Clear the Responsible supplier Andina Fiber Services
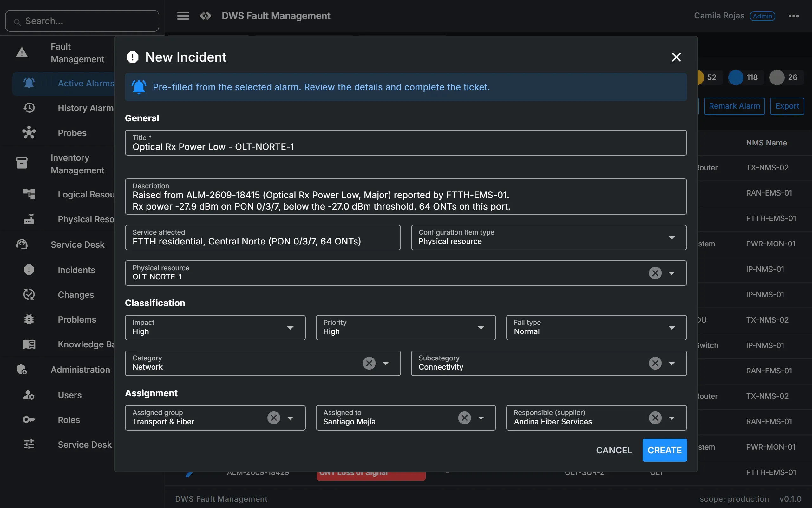 [x=655, y=418]
